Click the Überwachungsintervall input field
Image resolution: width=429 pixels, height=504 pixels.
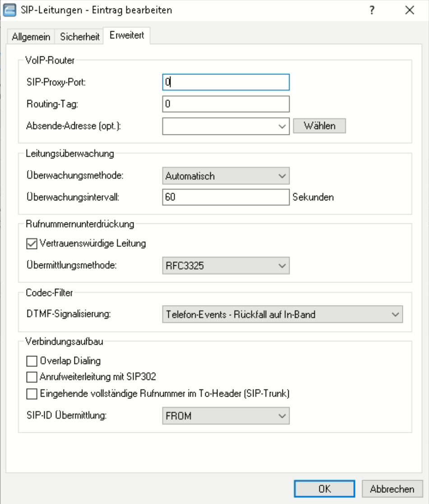[x=225, y=197]
